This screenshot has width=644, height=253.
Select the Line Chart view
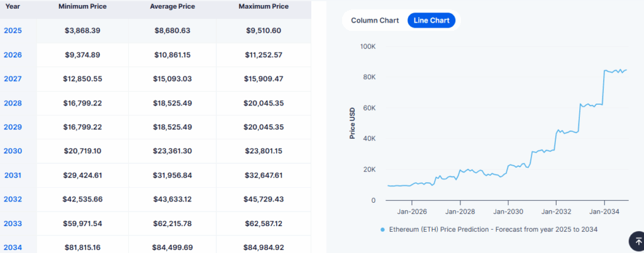tap(431, 20)
